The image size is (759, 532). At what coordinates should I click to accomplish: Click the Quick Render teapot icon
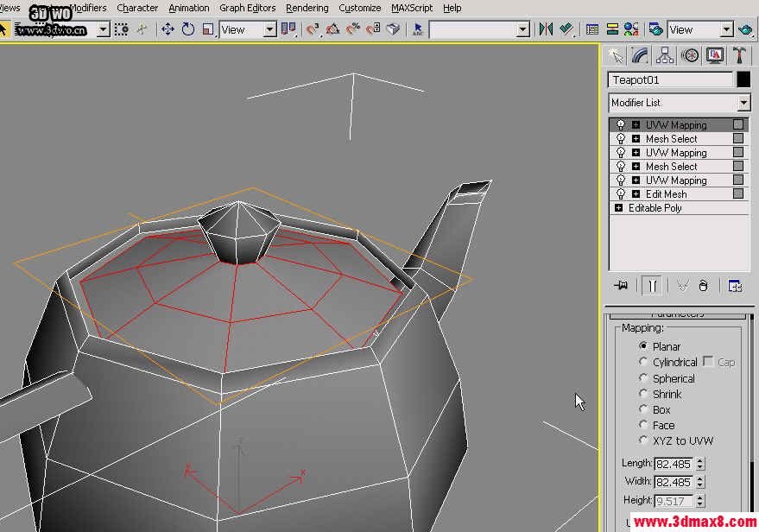(746, 29)
